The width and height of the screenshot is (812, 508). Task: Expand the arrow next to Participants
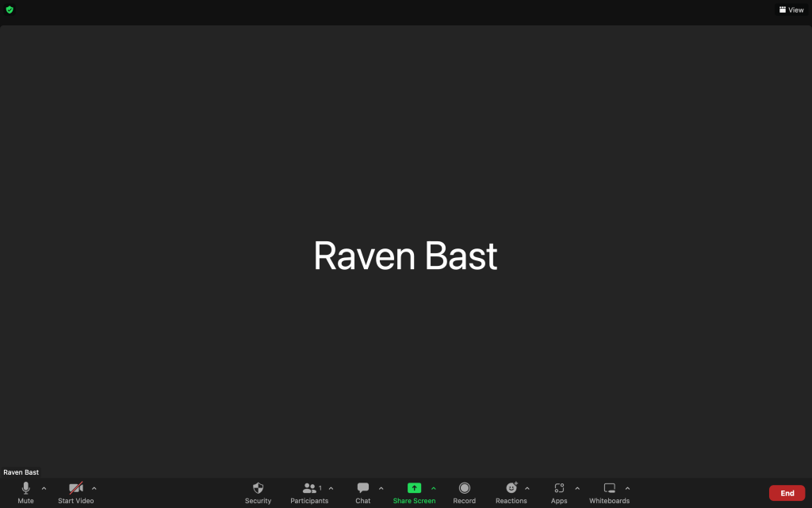(331, 488)
